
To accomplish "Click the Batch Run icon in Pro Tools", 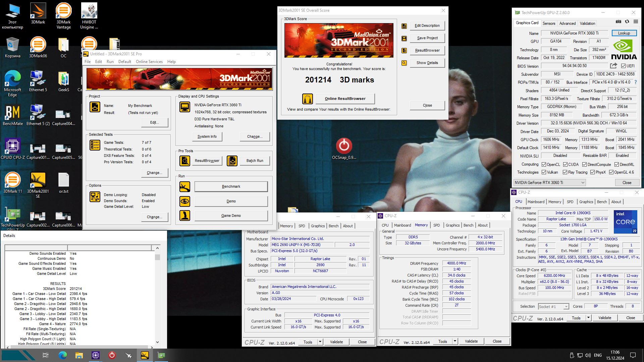I will click(232, 161).
